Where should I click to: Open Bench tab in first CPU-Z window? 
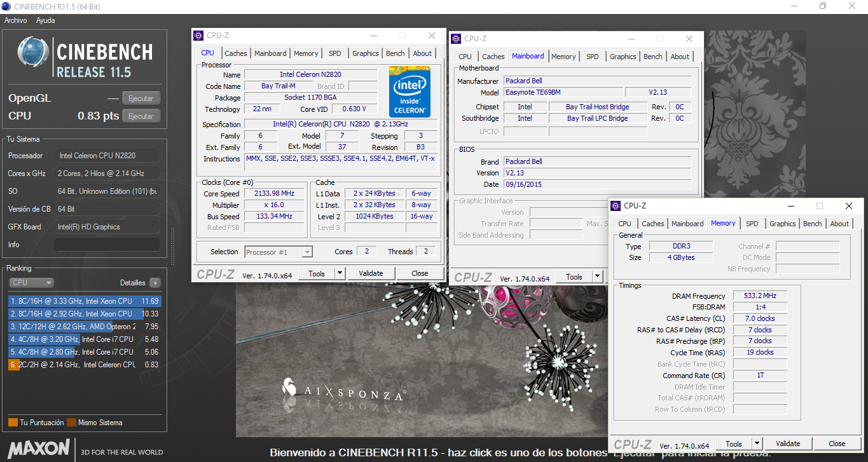395,53
